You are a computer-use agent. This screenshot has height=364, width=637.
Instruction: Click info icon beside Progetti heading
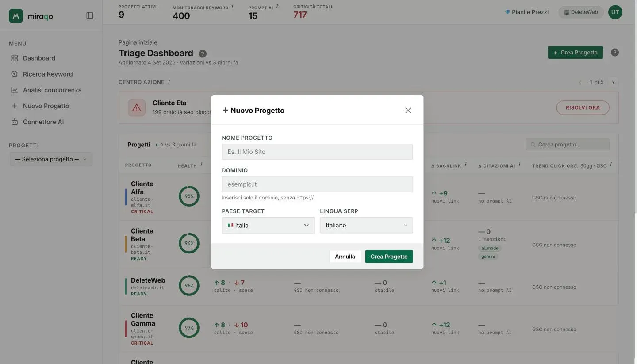156,145
